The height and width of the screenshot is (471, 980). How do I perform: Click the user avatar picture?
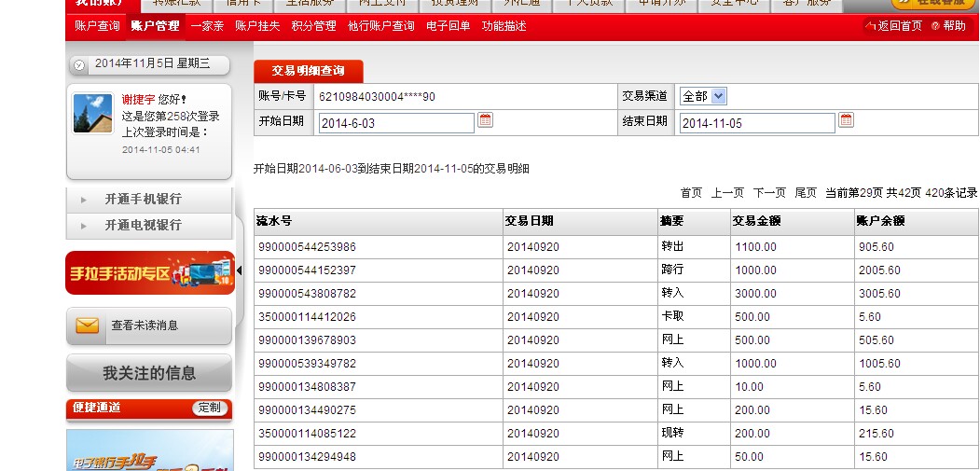pos(92,114)
